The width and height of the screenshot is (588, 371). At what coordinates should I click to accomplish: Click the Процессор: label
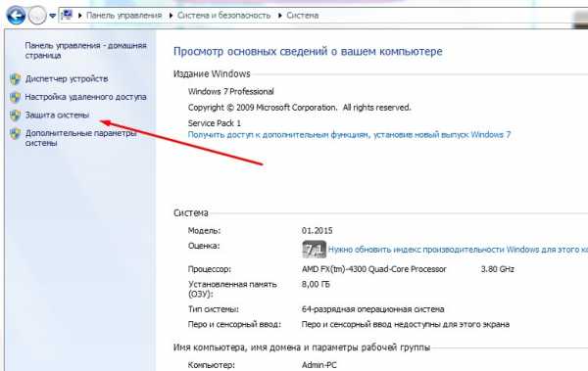point(210,269)
